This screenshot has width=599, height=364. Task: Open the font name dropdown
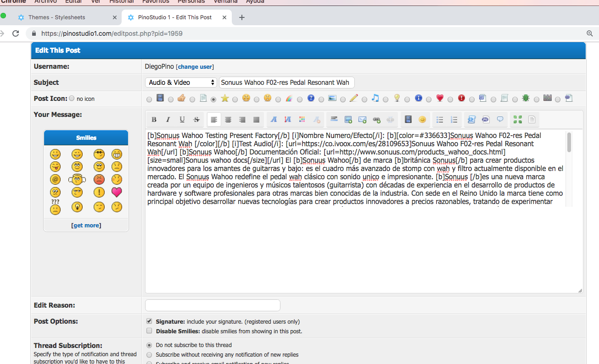point(274,120)
